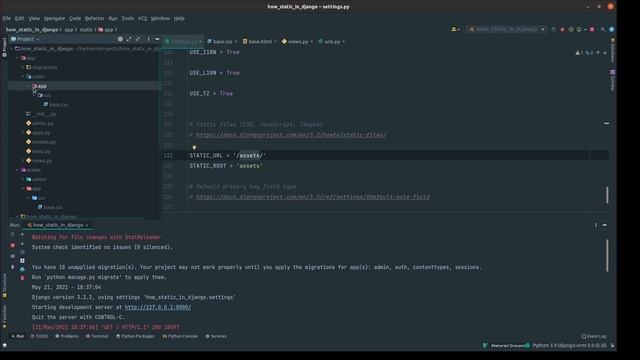Click the Python 3.9 interpreter status entry
Viewport: 640px width, 360px height.
pos(569,346)
